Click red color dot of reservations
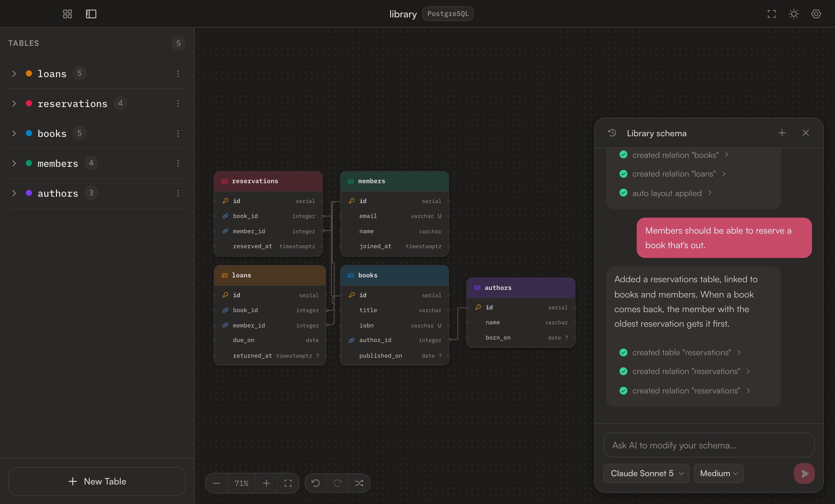 coord(29,103)
